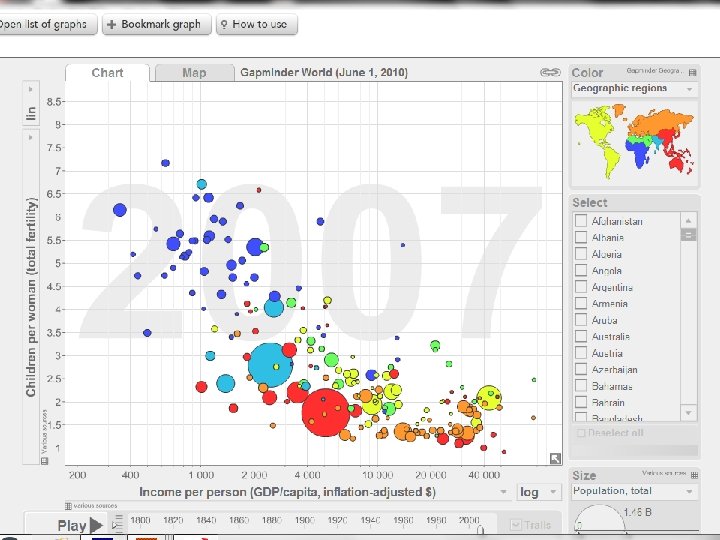The height and width of the screenshot is (540, 720).
Task: Switch to the Map tab
Action: [x=194, y=73]
